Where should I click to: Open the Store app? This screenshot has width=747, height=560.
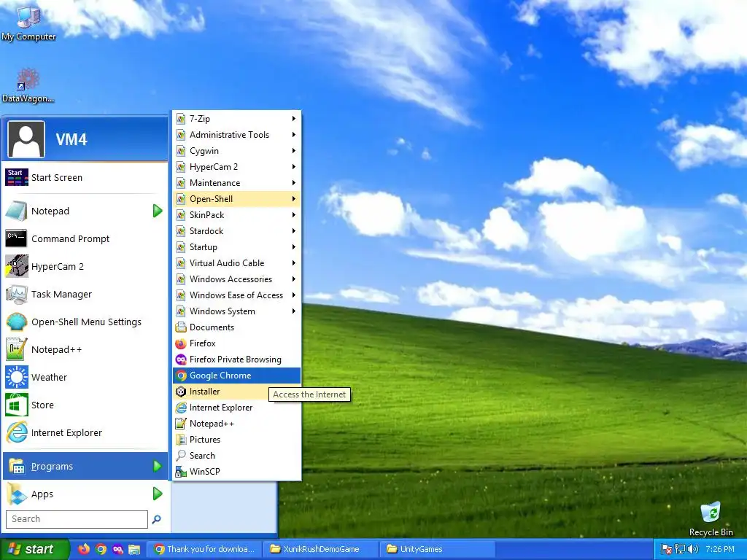(x=85, y=405)
